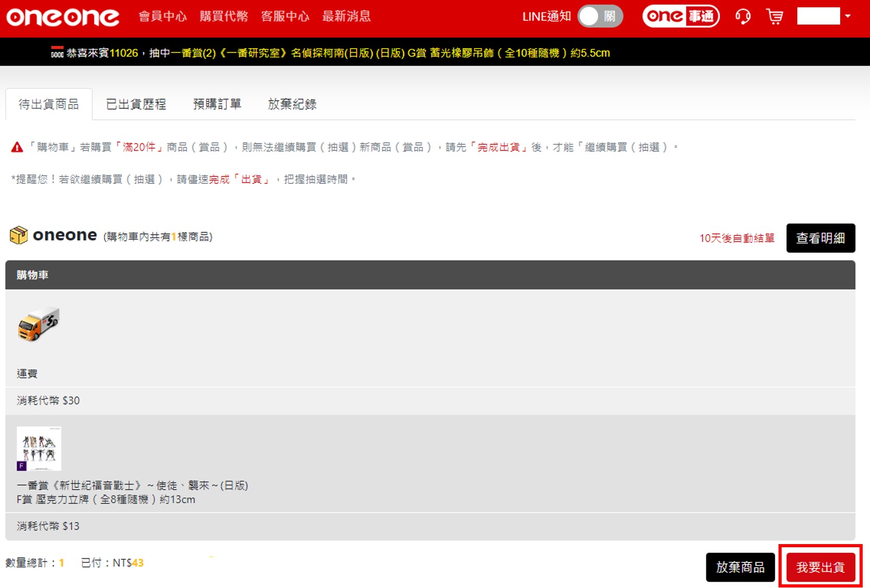Switch to the 預購訂單 tab

pyautogui.click(x=217, y=105)
